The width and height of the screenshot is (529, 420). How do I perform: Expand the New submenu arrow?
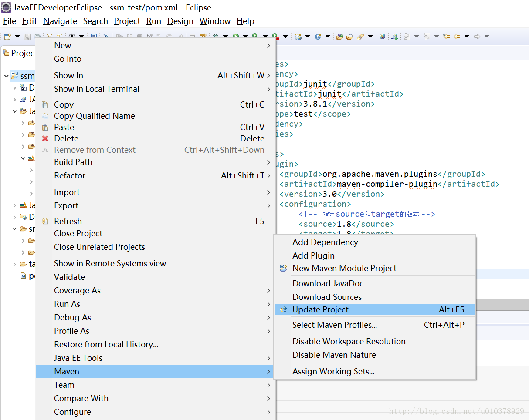coord(268,45)
